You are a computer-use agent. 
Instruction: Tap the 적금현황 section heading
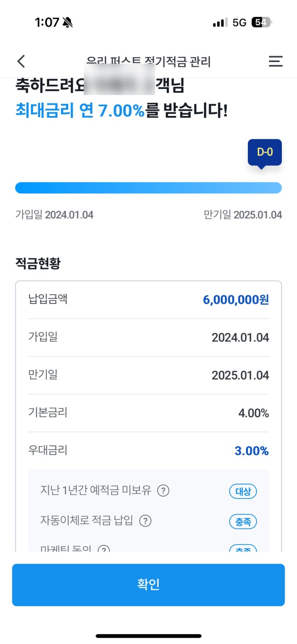click(x=38, y=263)
